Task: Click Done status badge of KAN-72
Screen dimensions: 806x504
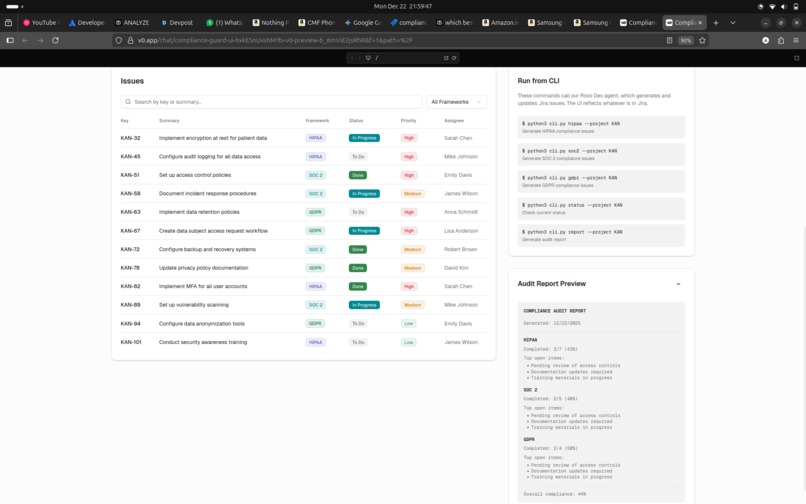Action: pos(358,249)
